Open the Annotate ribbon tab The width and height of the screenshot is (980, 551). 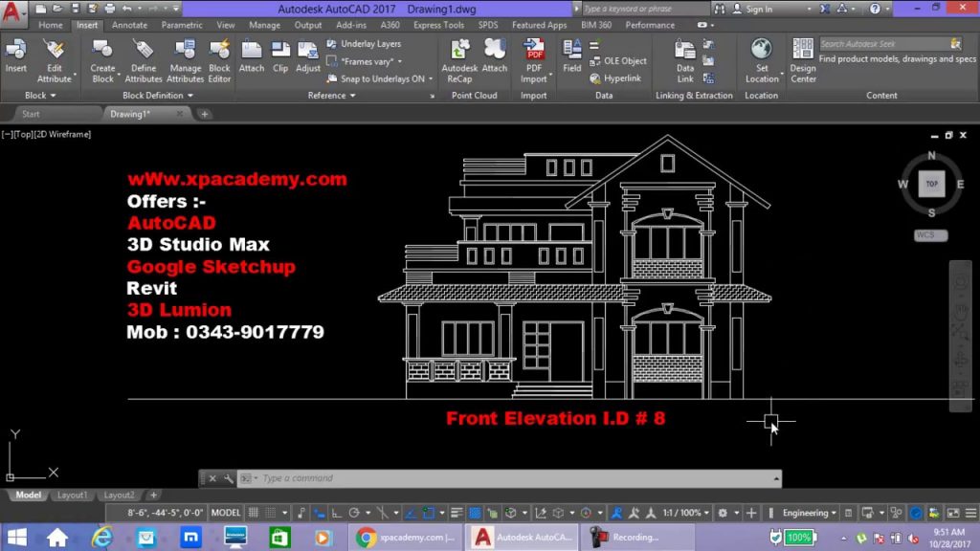coord(129,25)
